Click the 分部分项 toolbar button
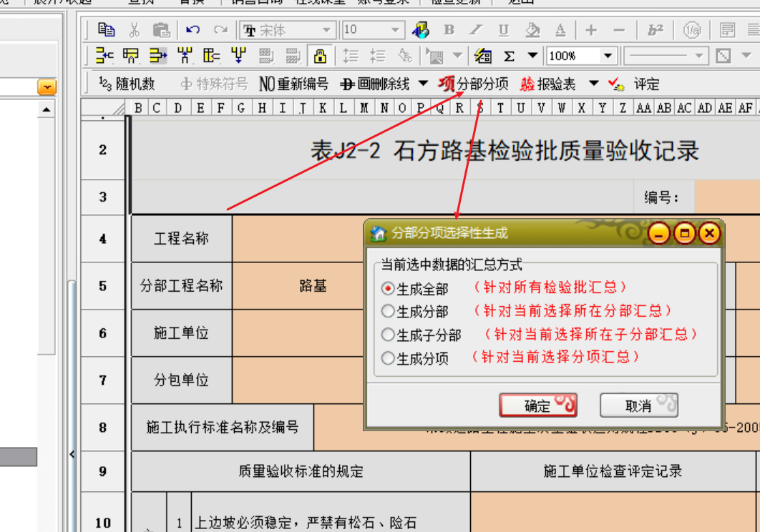Viewport: 760px width, 532px height. click(x=473, y=84)
